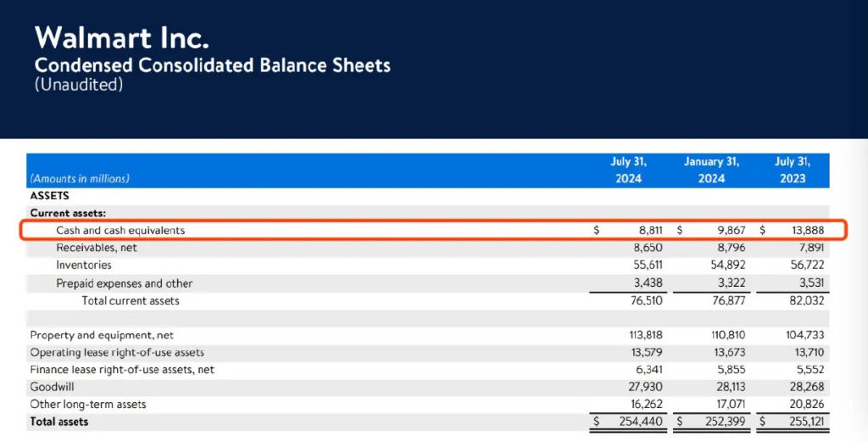Click Other long-term assets row label
The height and width of the screenshot is (442, 868).
tap(88, 404)
